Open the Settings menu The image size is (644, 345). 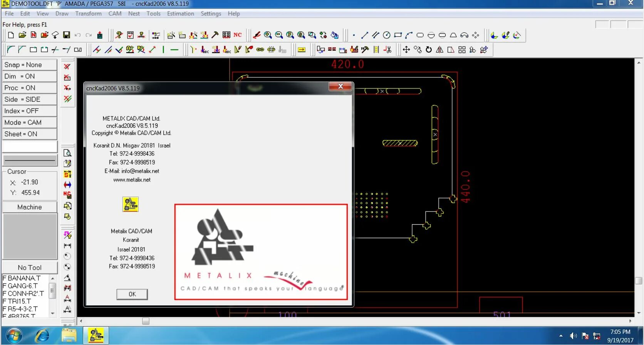(x=211, y=13)
